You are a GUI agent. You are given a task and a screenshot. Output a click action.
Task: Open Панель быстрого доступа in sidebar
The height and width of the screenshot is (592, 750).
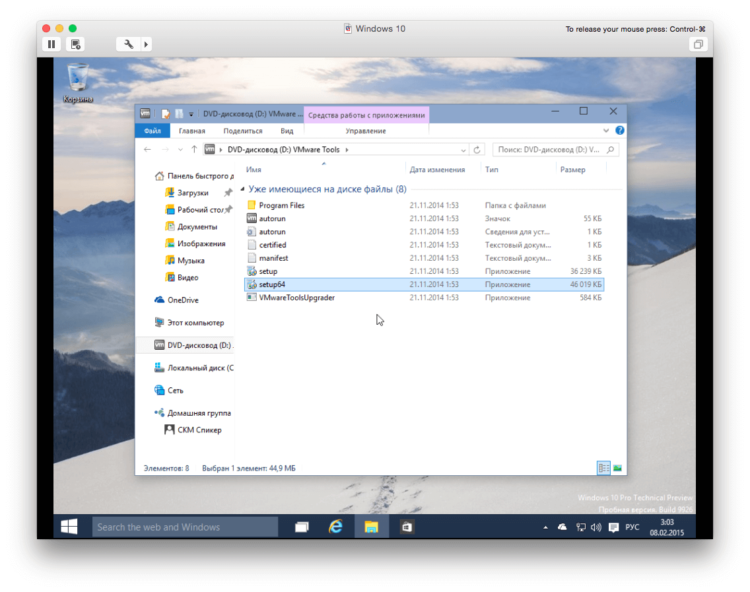click(193, 176)
